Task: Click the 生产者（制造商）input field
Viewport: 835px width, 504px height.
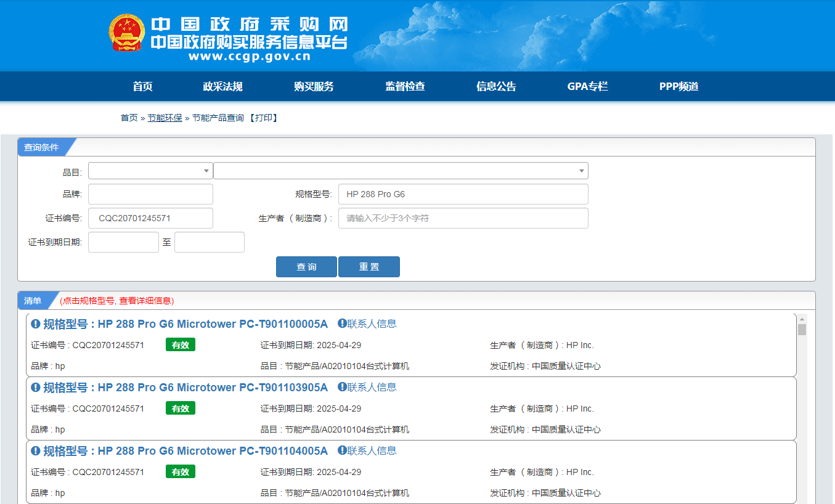Action: pyautogui.click(x=463, y=218)
